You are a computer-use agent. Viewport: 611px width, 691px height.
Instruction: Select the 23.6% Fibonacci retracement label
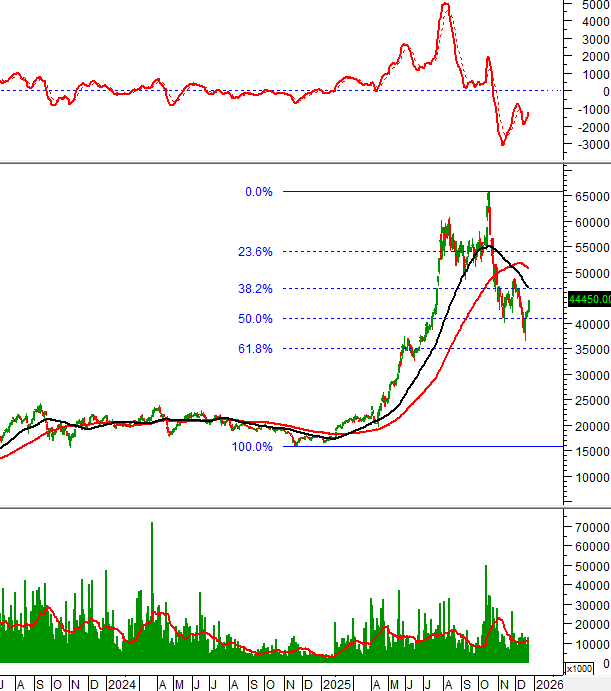(255, 253)
